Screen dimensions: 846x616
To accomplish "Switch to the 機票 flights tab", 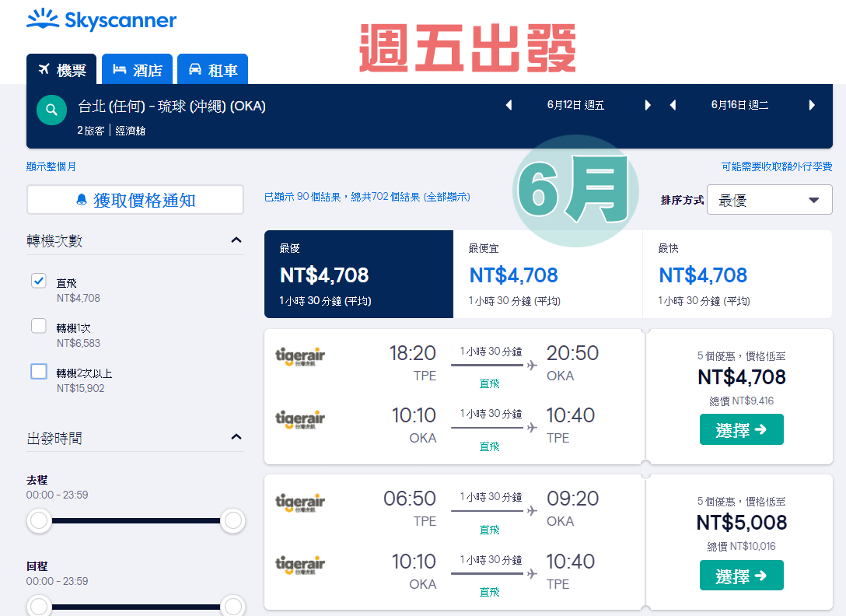I will [x=61, y=69].
